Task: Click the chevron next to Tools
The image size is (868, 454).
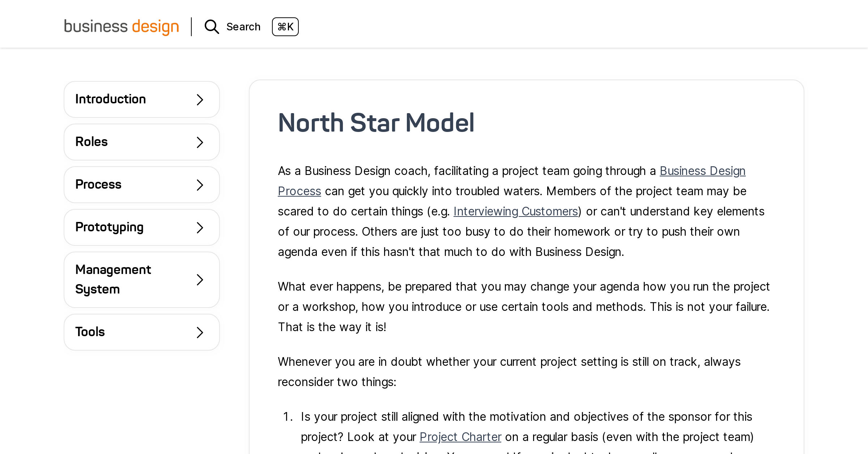Action: coord(200,332)
